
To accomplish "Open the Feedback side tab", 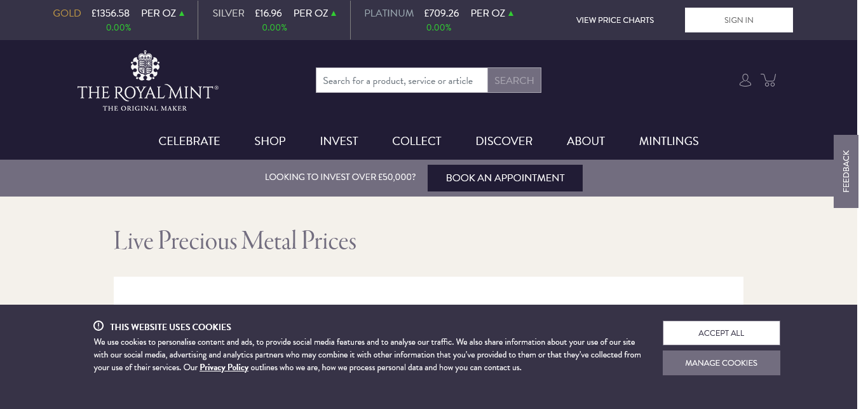I will [x=846, y=171].
